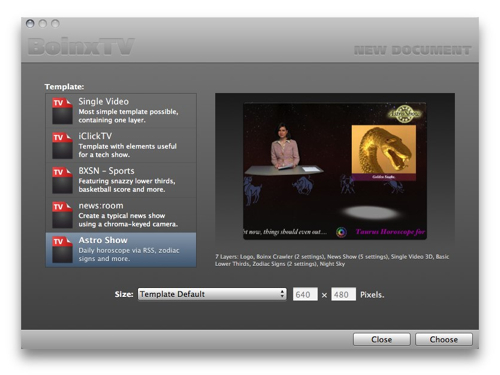Click 'Create a typical news show' description
The width and height of the screenshot is (500, 375).
[x=128, y=220]
